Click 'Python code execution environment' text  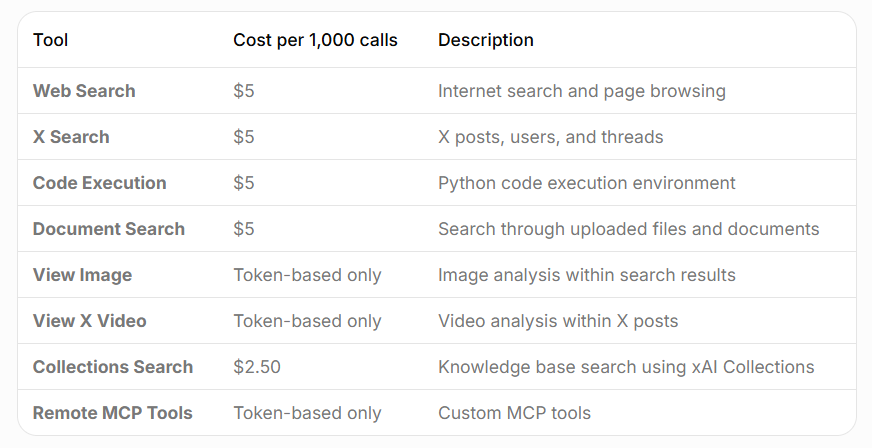click(586, 183)
